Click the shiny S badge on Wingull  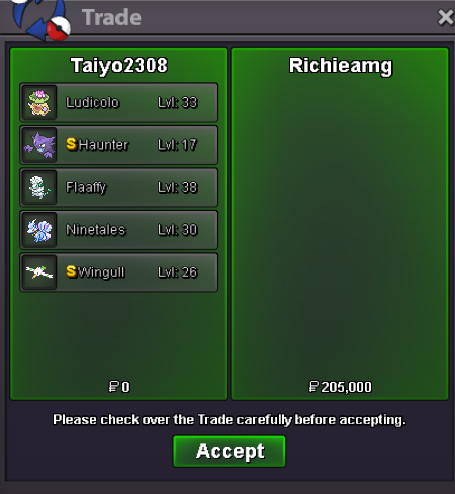71,272
